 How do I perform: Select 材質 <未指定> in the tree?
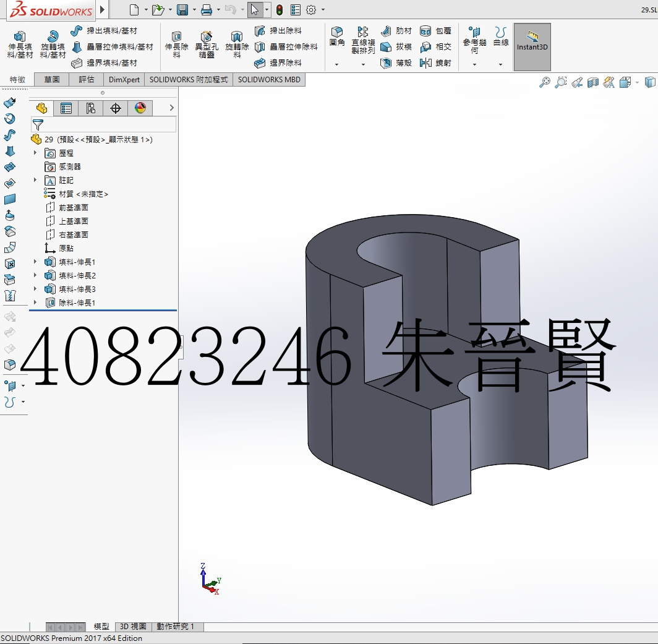[76, 194]
